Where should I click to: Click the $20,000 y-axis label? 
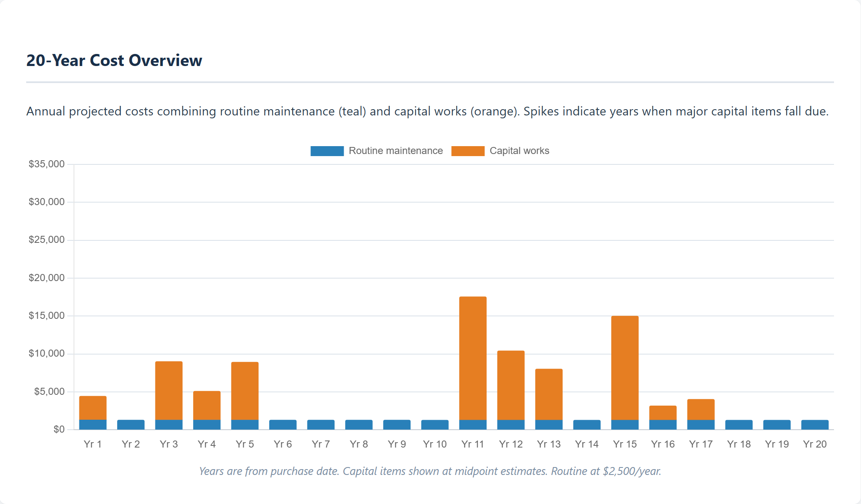[47, 278]
